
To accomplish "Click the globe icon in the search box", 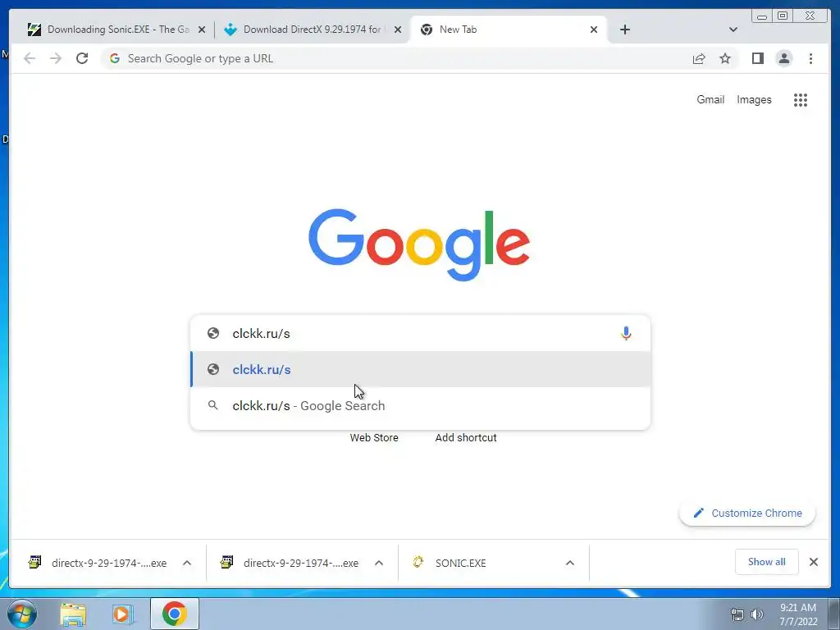I will pyautogui.click(x=213, y=333).
